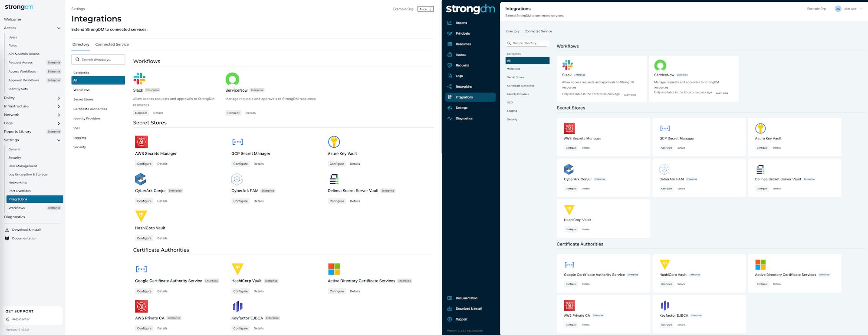The image size is (868, 335).
Task: Open the Alice Glick account dropdown
Action: point(850,9)
